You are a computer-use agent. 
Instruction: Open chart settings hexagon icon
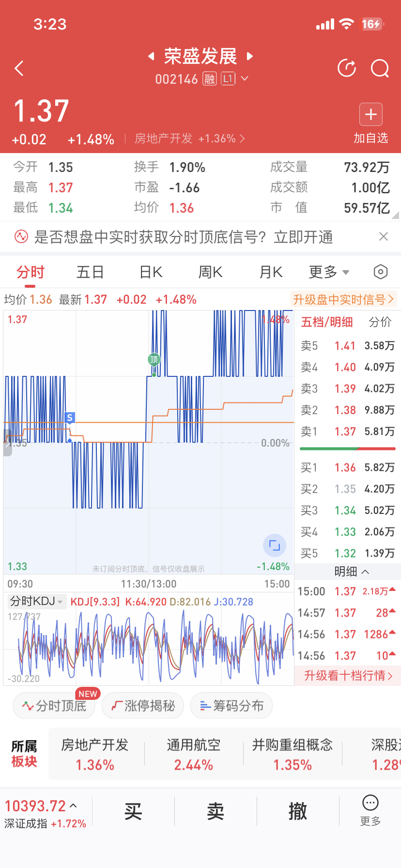(381, 272)
